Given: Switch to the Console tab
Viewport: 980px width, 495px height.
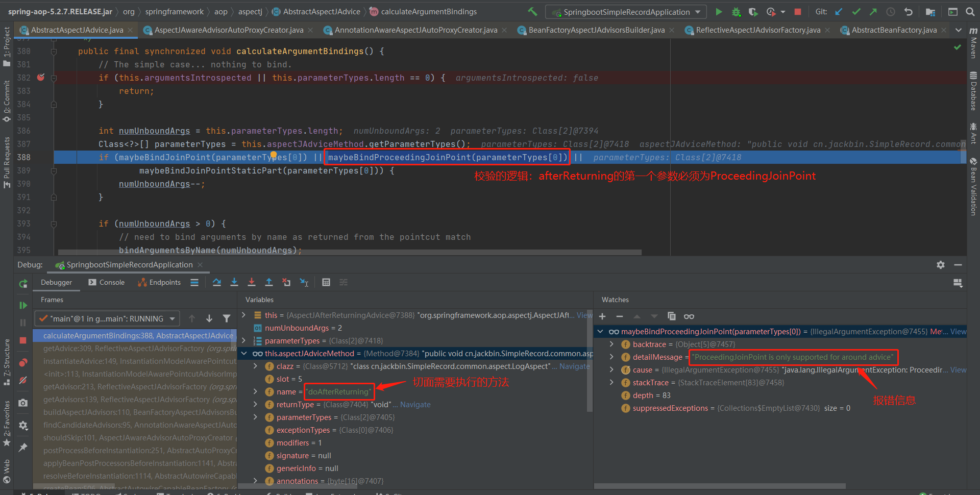Looking at the screenshot, I should 111,282.
